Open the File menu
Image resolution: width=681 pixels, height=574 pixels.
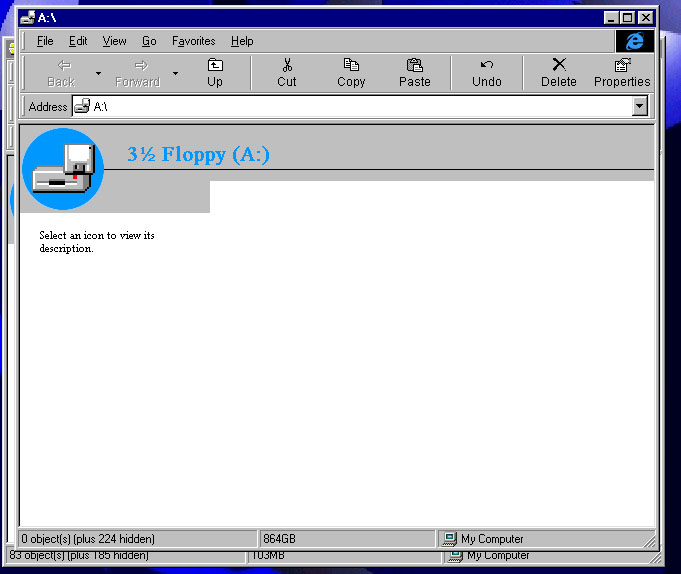45,41
